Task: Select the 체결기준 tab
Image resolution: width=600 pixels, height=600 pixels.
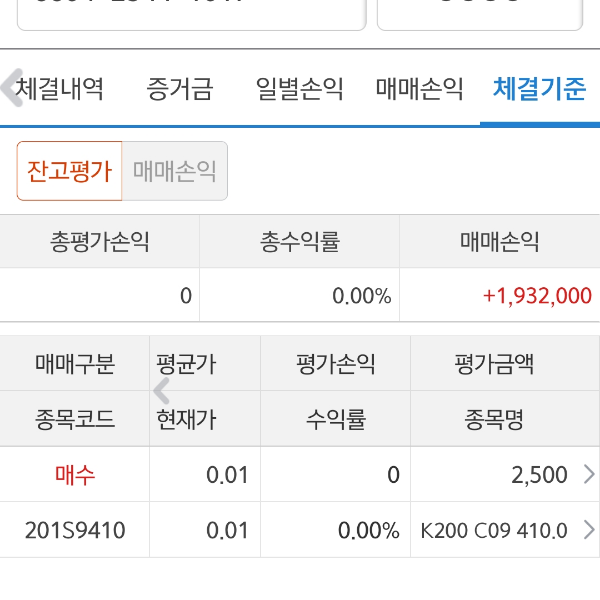Action: [539, 89]
